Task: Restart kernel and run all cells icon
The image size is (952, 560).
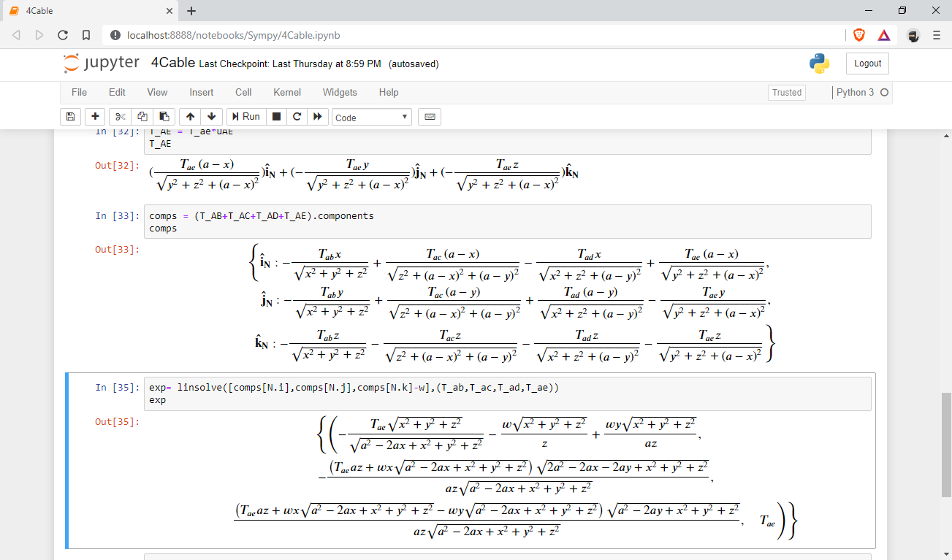Action: pyautogui.click(x=317, y=117)
